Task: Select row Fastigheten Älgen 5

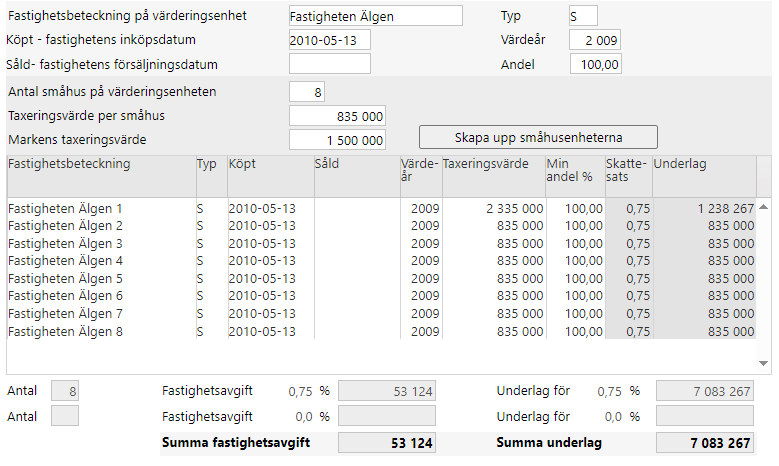Action: coord(381,279)
